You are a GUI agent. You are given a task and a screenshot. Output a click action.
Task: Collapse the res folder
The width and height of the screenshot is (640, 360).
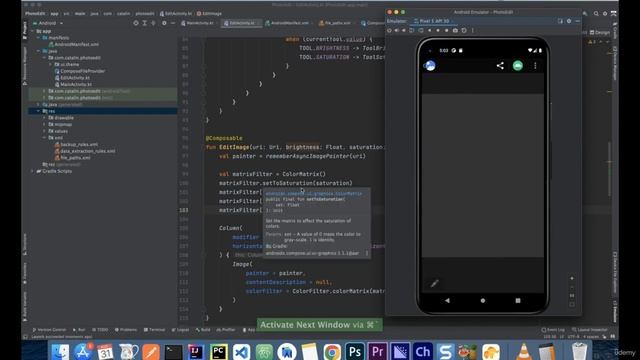[x=39, y=111]
